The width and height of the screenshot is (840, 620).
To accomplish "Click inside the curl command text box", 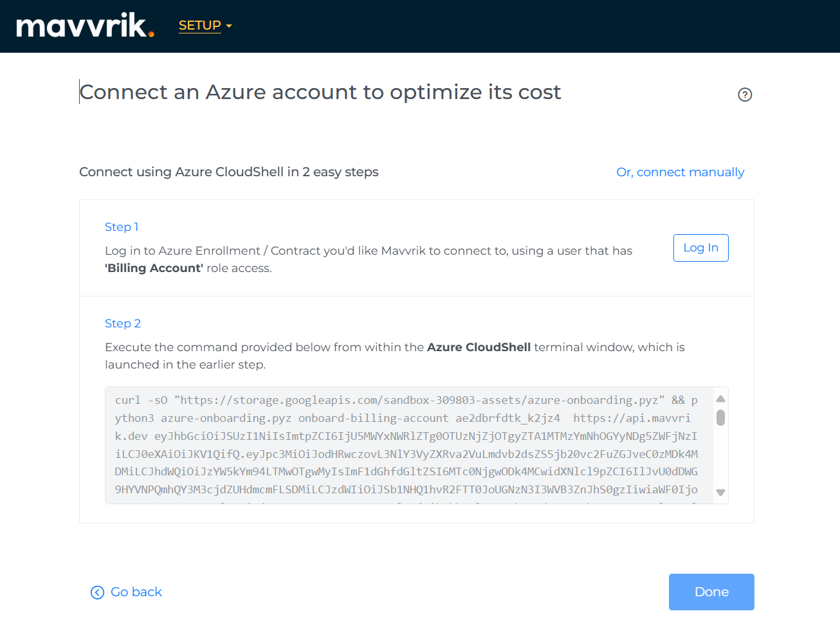I will 405,445.
